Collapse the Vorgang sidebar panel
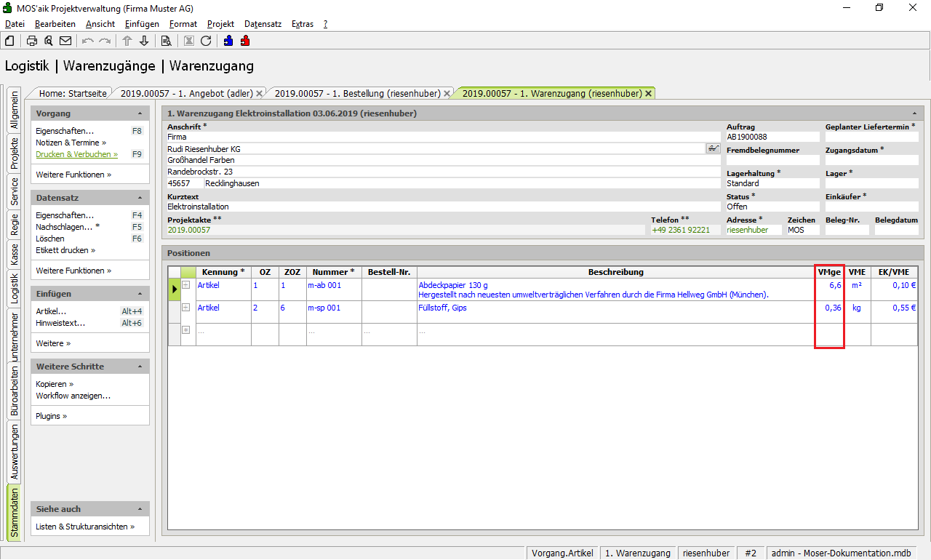Image resolution: width=931 pixels, height=560 pixels. click(140, 114)
